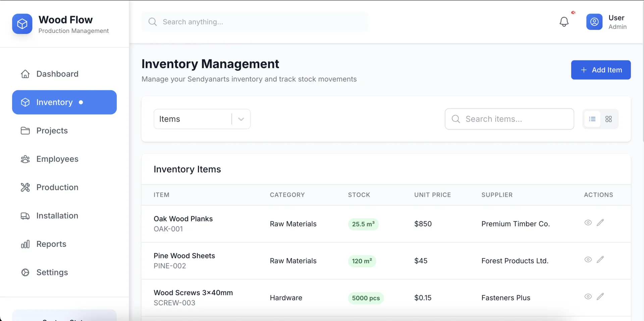Click the 25.5 m³ stock badge
Image resolution: width=644 pixels, height=321 pixels.
(x=363, y=224)
